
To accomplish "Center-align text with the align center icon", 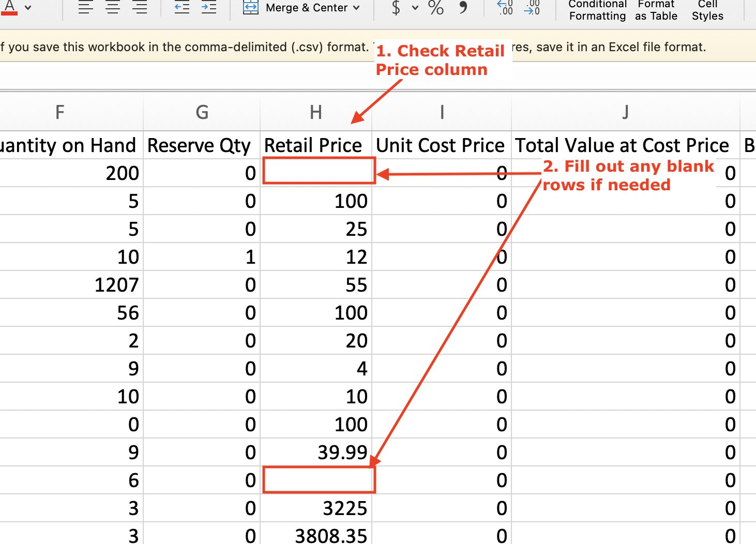I will pyautogui.click(x=113, y=8).
